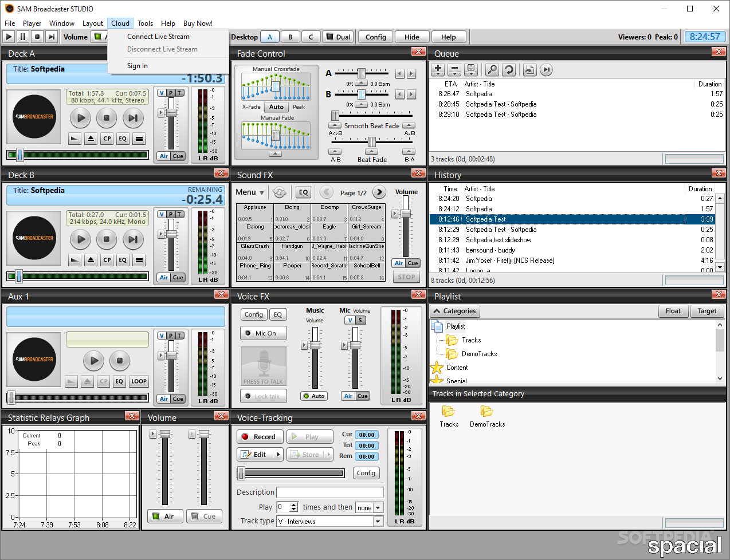The width and height of the screenshot is (730, 560).
Task: Toggle the Air button on Deck A
Action: pos(164,156)
